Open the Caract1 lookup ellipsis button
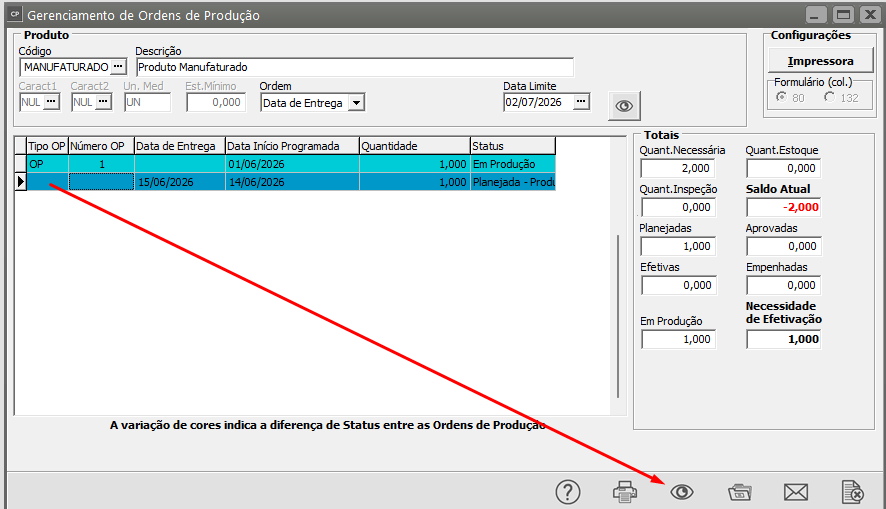886x509 pixels. [51, 102]
